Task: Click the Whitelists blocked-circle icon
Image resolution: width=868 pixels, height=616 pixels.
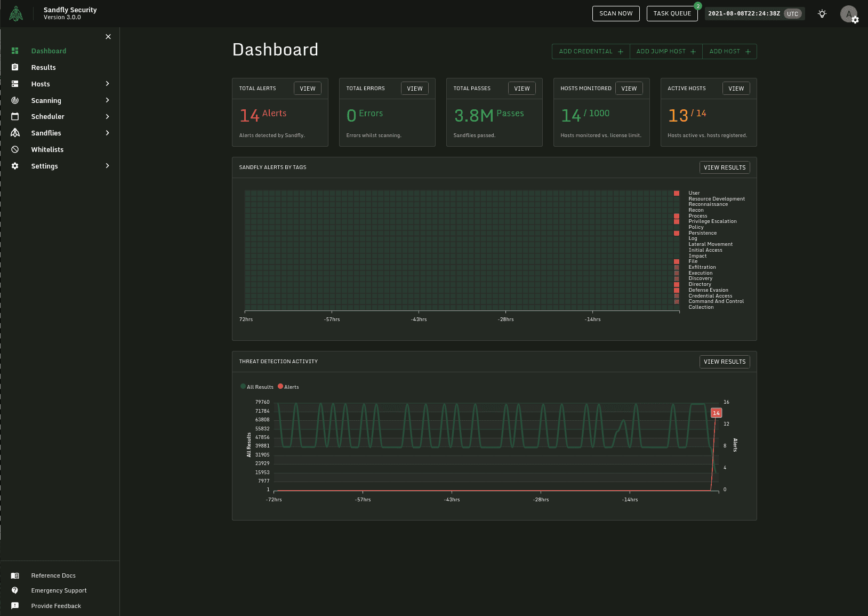Action: click(15, 150)
